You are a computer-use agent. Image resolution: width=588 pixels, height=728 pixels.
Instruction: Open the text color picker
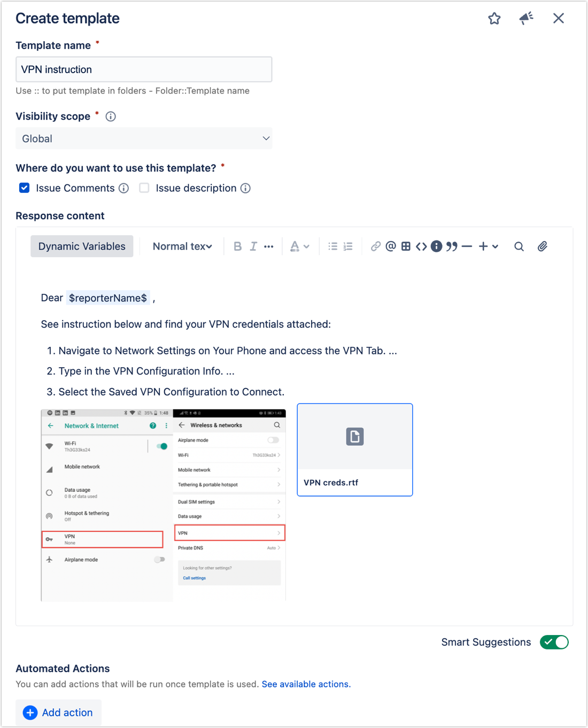pyautogui.click(x=299, y=246)
